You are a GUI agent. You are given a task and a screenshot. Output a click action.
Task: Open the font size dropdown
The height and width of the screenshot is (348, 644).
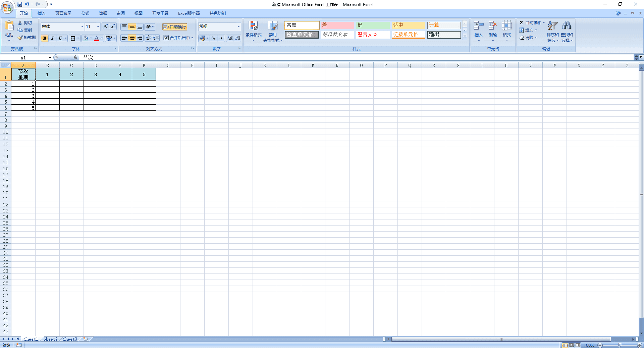(x=98, y=27)
